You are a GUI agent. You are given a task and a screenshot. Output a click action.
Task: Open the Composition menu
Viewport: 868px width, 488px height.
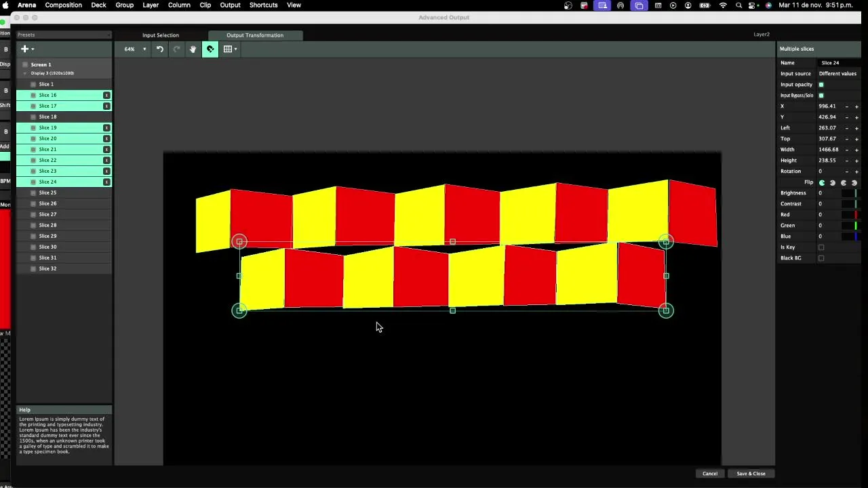64,5
